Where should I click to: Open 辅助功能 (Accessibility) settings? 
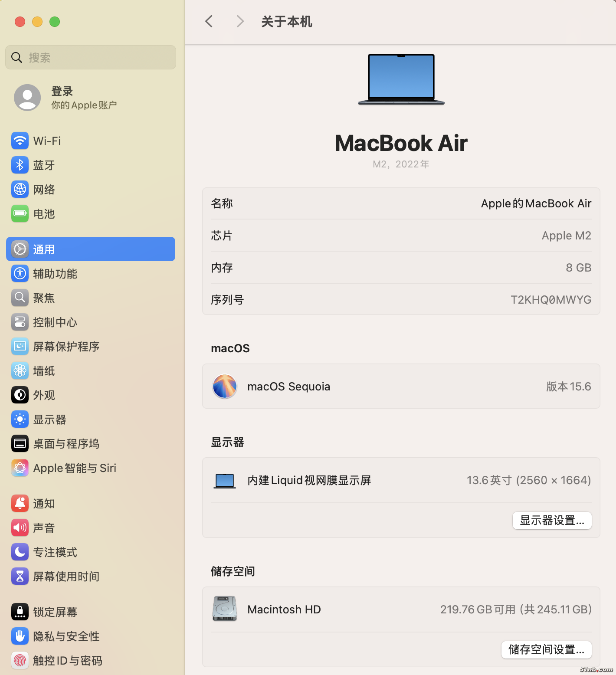click(91, 274)
